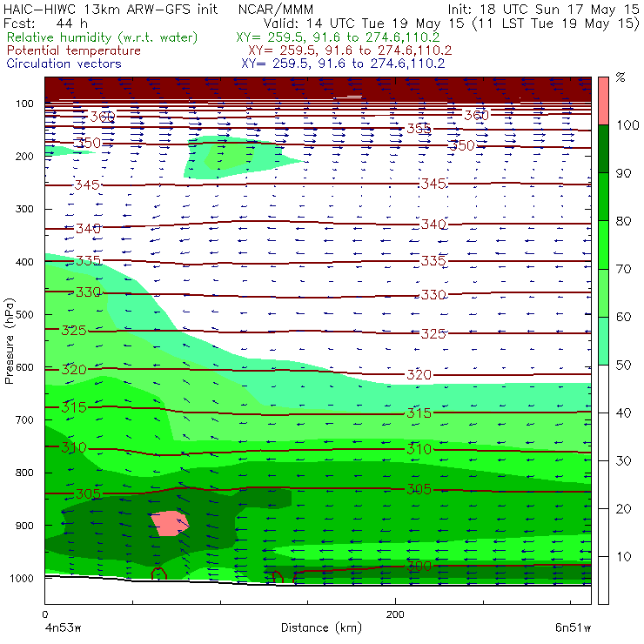
Task: Click the '500' pressure tick label
Action: [x=24, y=315]
